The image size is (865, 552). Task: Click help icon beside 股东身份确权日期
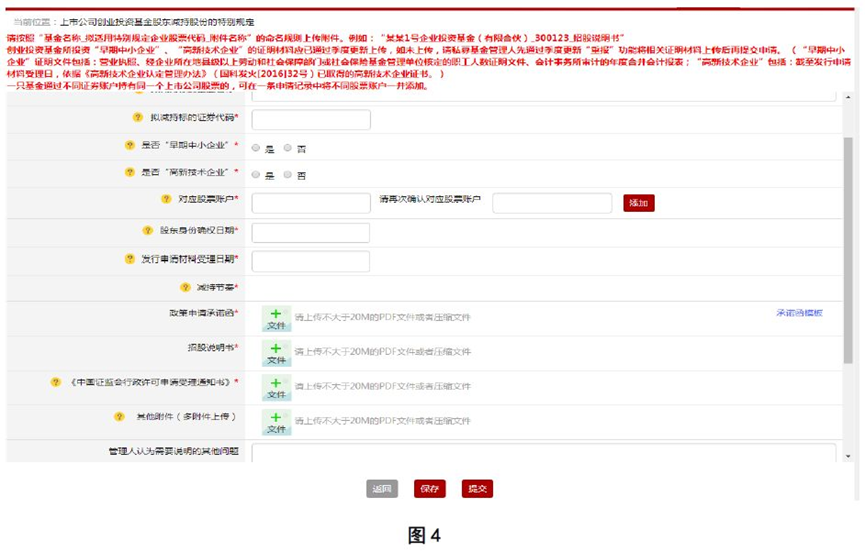pos(138,230)
